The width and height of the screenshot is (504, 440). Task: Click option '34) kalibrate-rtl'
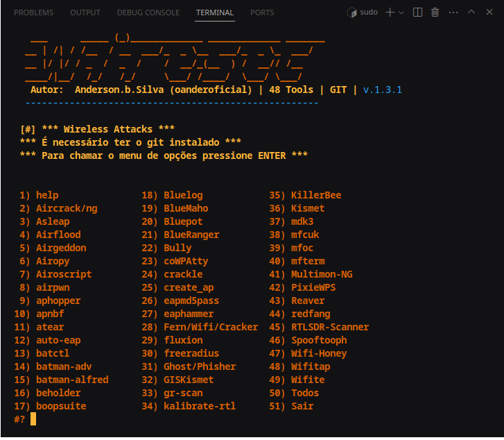point(189,406)
